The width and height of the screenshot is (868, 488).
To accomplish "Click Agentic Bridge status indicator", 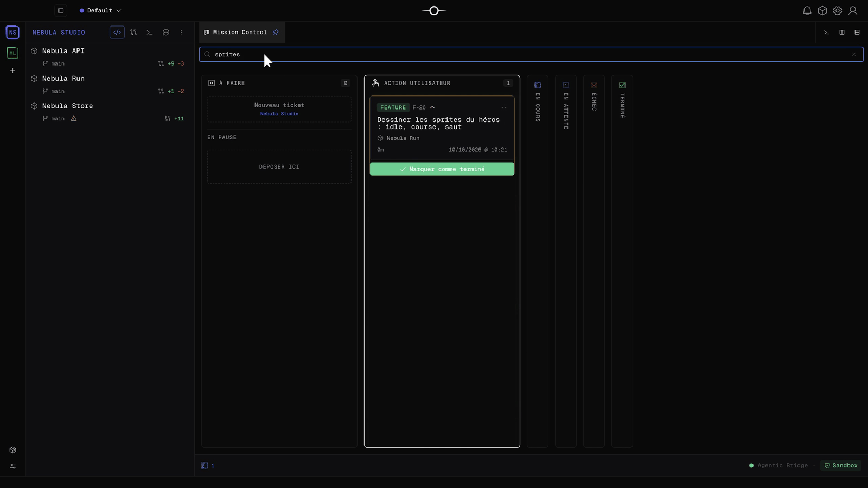I will tap(778, 465).
